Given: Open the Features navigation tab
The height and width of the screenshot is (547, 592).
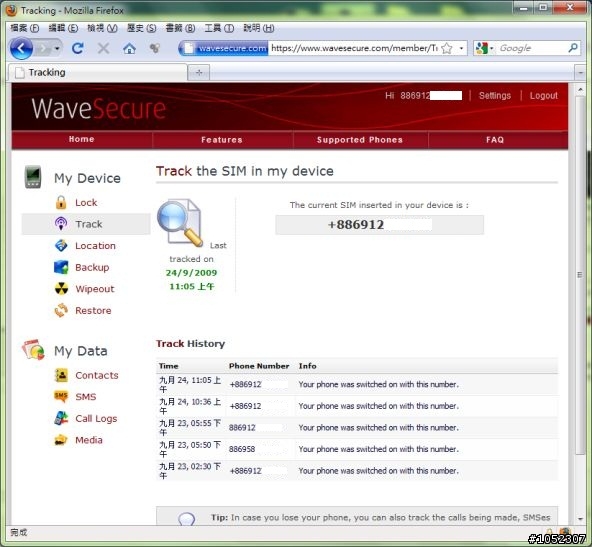Looking at the screenshot, I should coord(222,140).
